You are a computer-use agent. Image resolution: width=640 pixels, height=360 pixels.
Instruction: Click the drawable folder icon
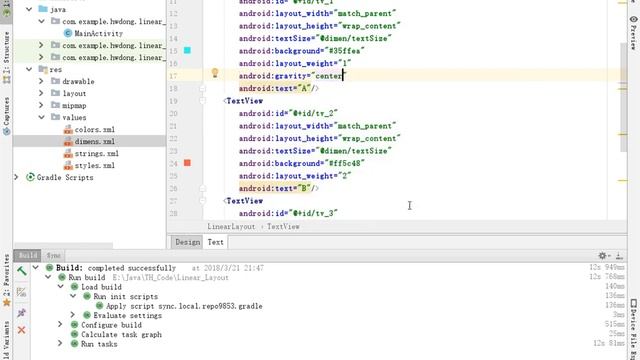point(56,81)
